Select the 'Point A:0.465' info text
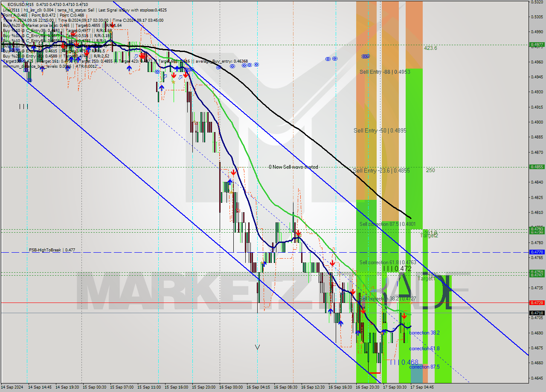Image resolution: width=546 pixels, height=392 pixels. tap(14, 15)
